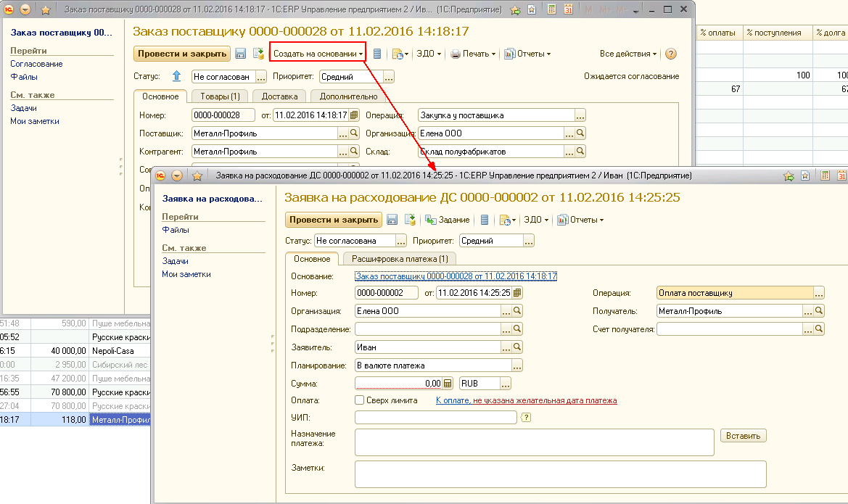Switch to Дополнительно tab
The image size is (848, 504).
click(x=349, y=96)
